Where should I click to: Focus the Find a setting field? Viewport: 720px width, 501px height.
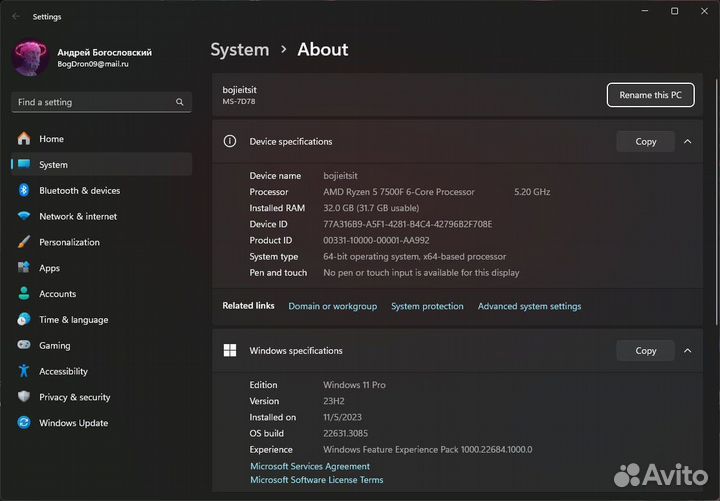[101, 102]
